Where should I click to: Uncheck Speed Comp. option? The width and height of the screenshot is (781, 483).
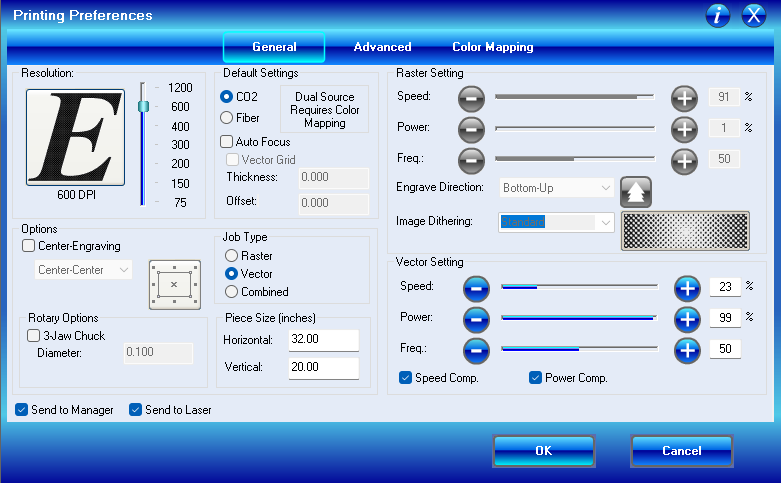click(x=405, y=378)
